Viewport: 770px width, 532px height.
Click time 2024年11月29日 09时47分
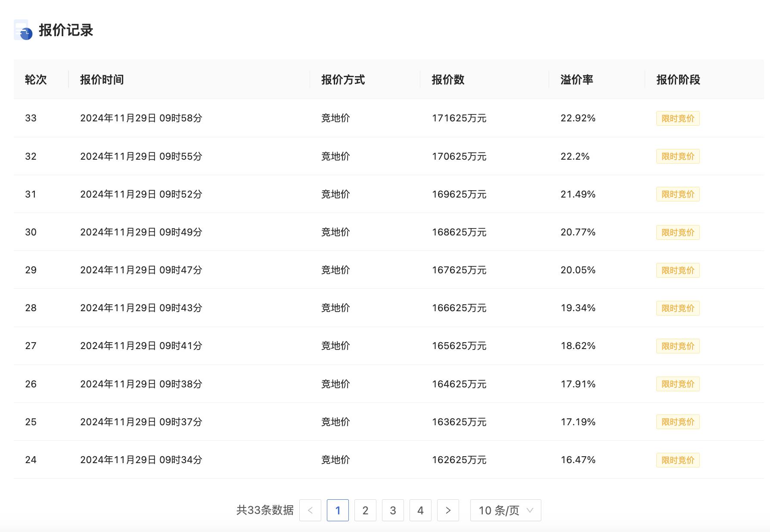point(141,270)
